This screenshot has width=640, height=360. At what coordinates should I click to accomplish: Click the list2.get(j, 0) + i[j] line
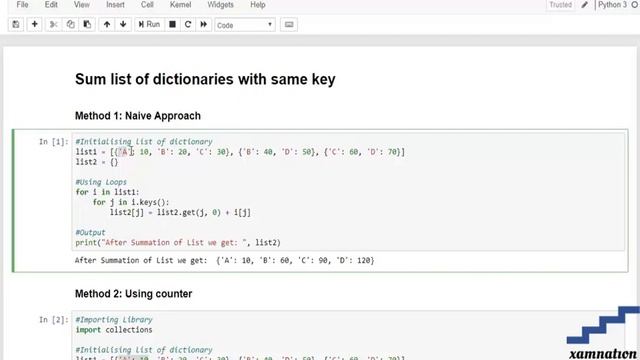(180, 213)
